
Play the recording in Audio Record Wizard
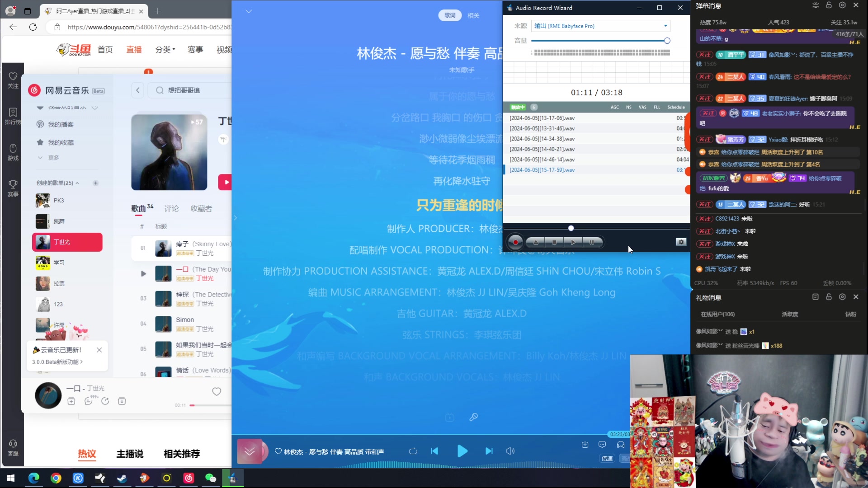573,242
